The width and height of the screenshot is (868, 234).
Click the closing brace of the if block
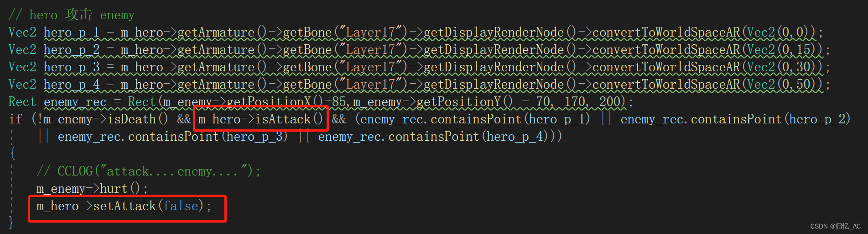pos(11,223)
